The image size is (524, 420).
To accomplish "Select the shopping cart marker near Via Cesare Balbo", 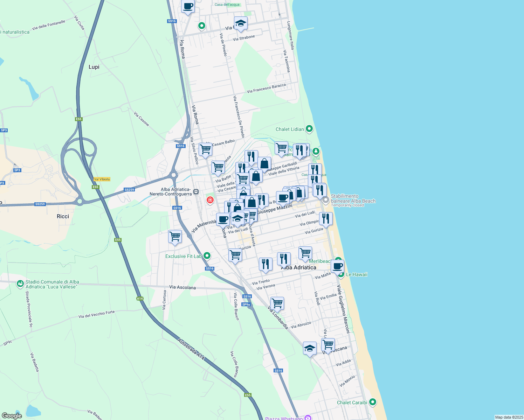I will point(205,149).
